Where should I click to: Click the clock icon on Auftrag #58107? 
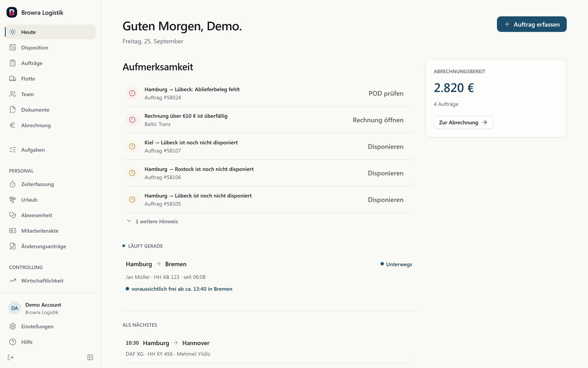click(132, 146)
